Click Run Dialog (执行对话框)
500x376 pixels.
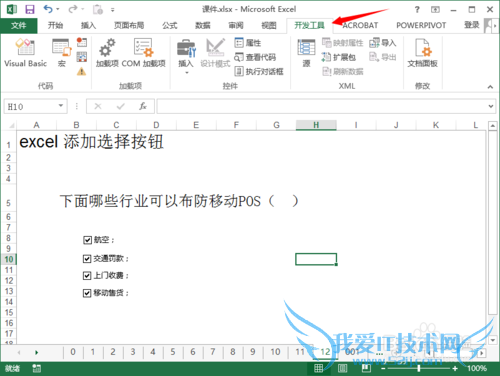click(x=259, y=71)
